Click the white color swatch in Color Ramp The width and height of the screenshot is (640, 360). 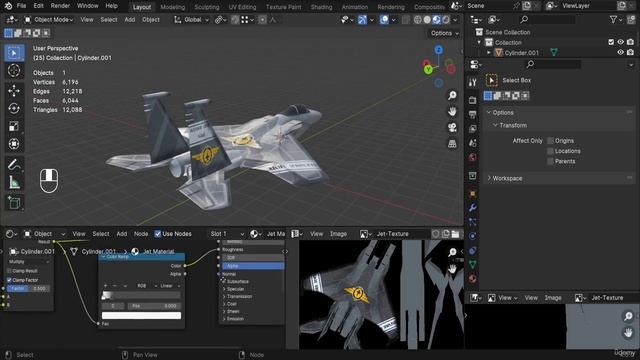pos(141,316)
